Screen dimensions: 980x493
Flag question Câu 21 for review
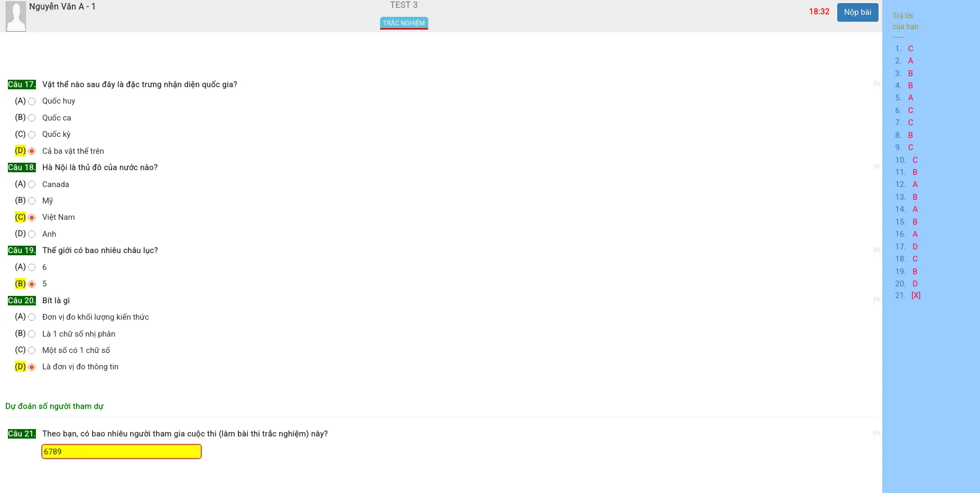point(876,434)
